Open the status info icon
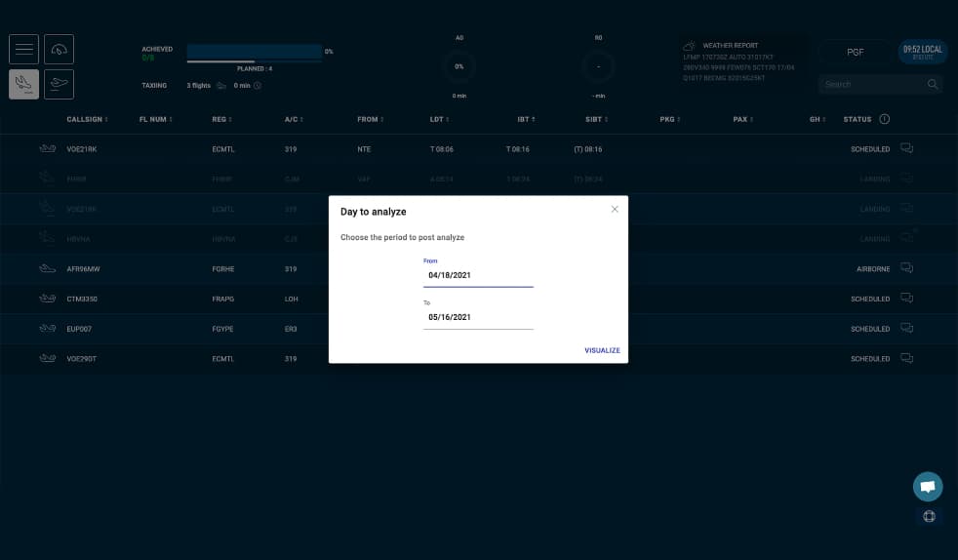 (884, 119)
